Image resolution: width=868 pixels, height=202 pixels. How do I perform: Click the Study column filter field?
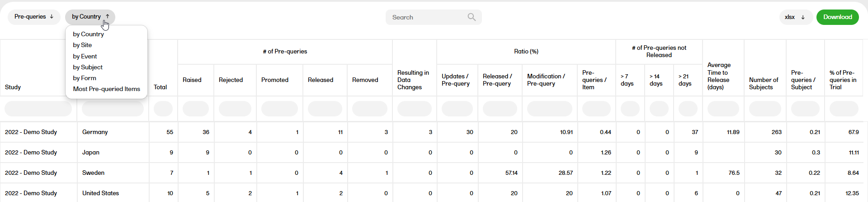click(x=38, y=109)
